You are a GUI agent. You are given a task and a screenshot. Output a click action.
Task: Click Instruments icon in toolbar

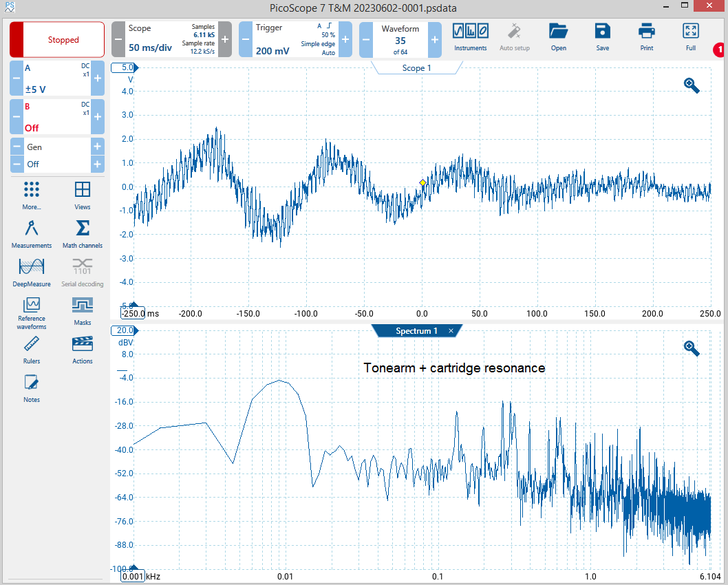tap(471, 37)
